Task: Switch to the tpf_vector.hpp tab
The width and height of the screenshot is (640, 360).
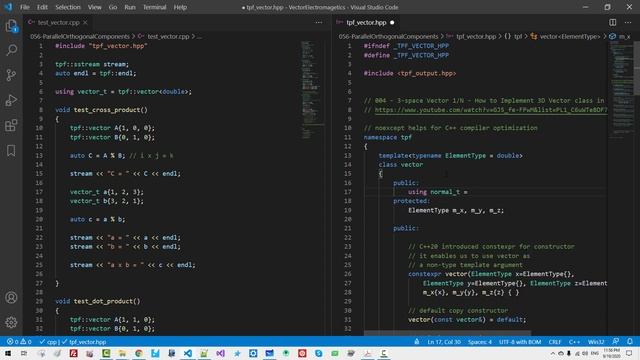Action: [366, 22]
